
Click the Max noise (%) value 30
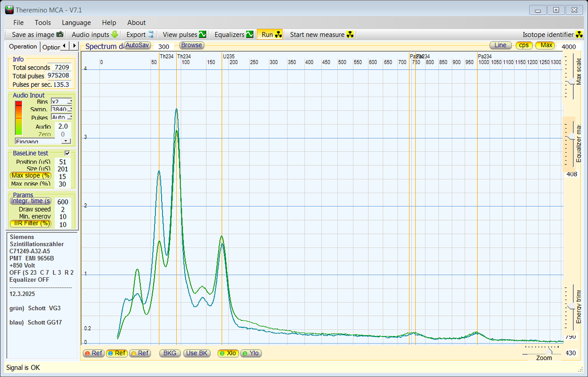(62, 184)
